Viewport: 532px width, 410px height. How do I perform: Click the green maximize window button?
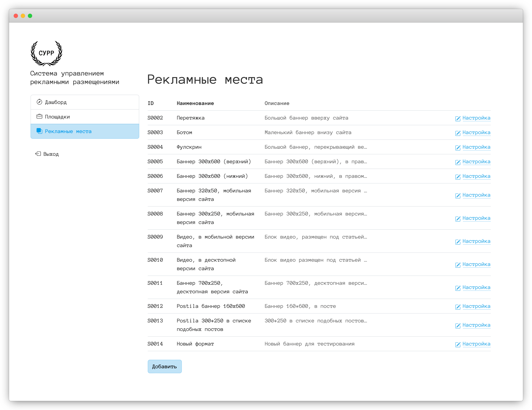pos(30,16)
